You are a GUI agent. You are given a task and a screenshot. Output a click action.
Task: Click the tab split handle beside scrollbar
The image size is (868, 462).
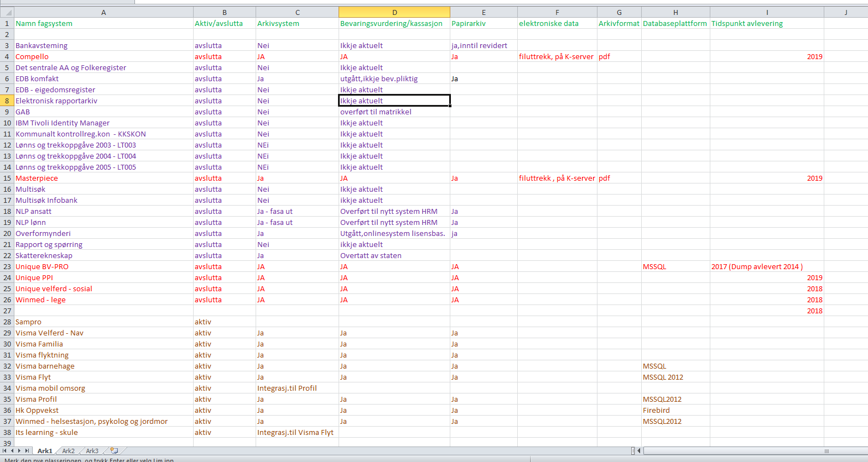[x=633, y=451]
